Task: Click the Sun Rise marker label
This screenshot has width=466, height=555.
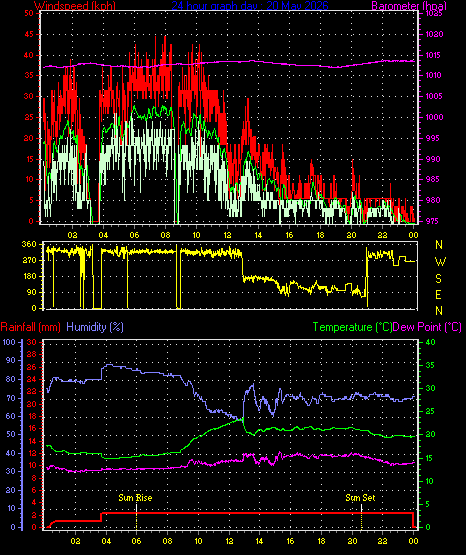Action: (x=135, y=498)
